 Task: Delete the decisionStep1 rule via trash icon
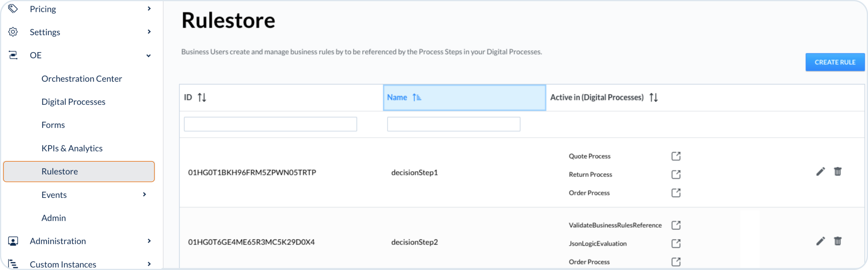[x=837, y=172]
